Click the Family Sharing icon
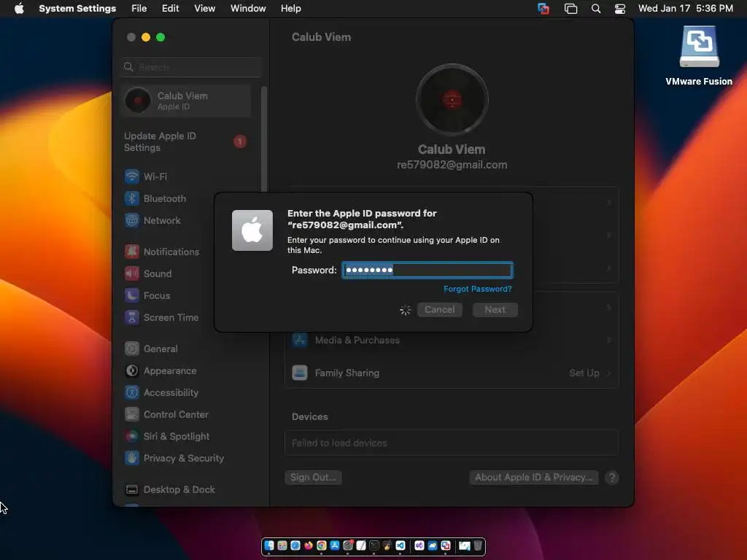The width and height of the screenshot is (747, 560). 300,373
